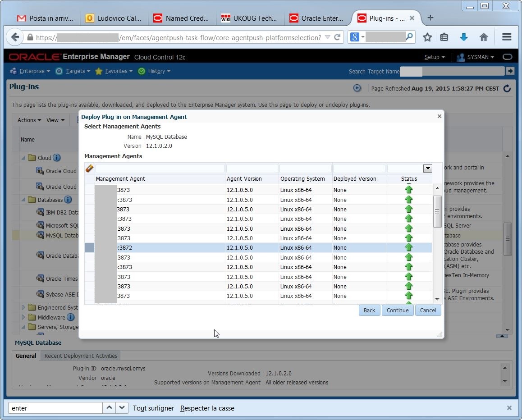Click the Oracle TimesTen plug-in icon
The height and width of the screenshot is (420, 522).
pos(40,278)
